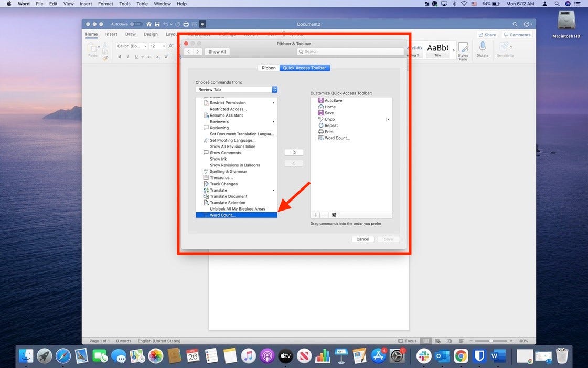The width and height of the screenshot is (588, 368).
Task: Open the gear settings menu below the toolbar list
Action: pos(334,215)
